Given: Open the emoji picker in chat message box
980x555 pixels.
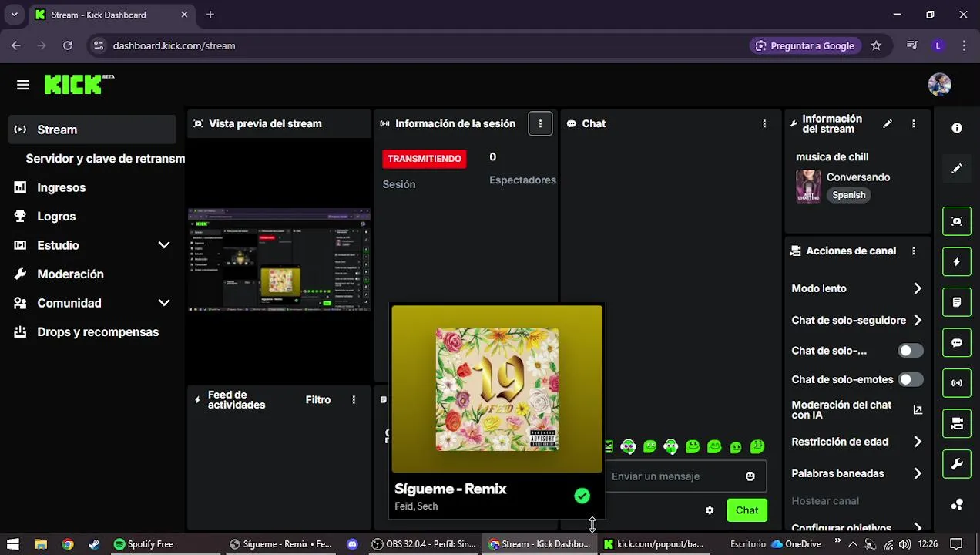Looking at the screenshot, I should 750,476.
